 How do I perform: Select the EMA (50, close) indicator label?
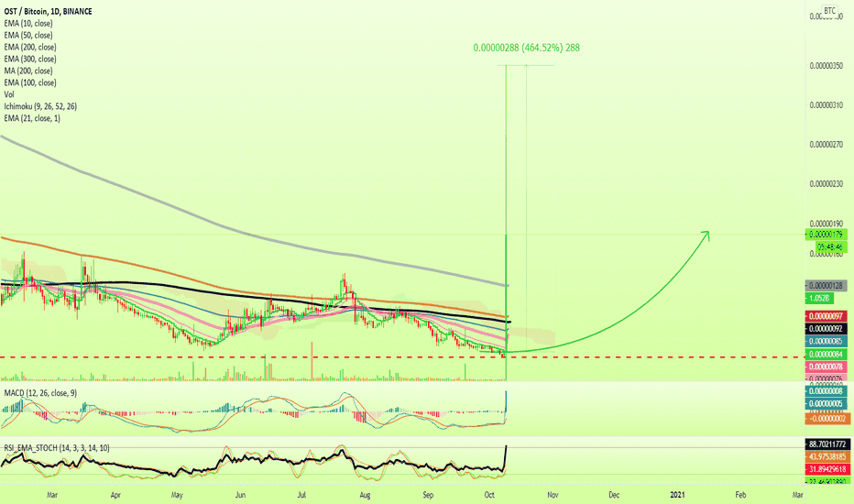(x=28, y=36)
